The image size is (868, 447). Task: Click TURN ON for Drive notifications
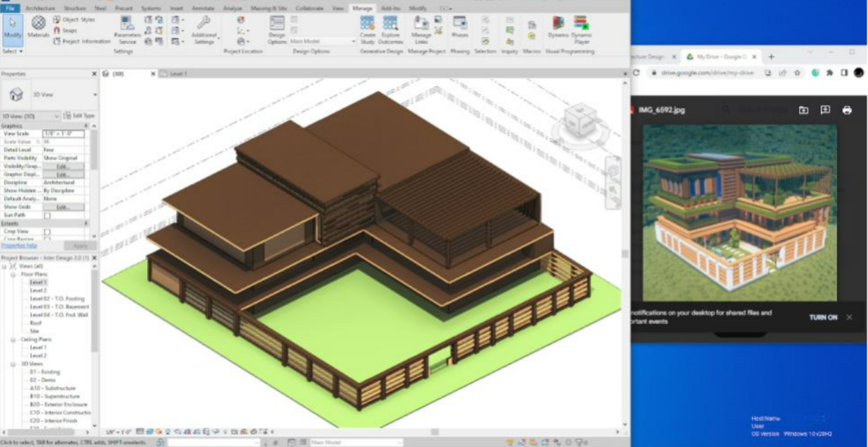point(823,318)
